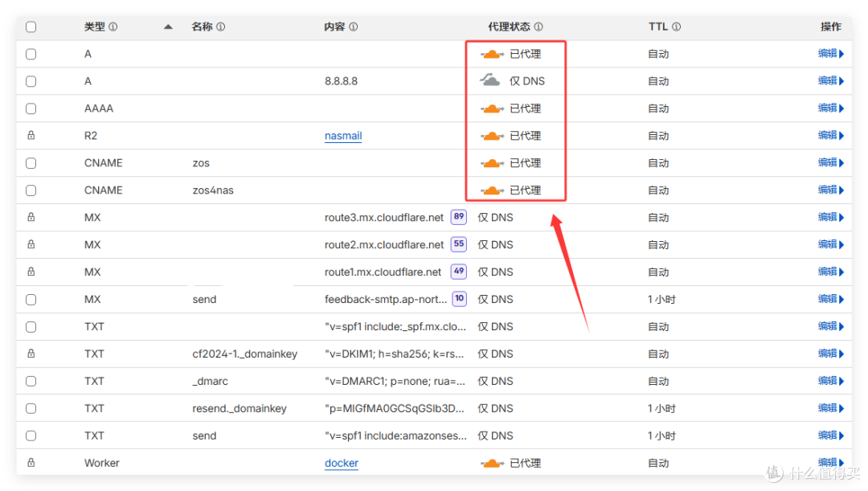Edit the resend._domainkey TXT record

tap(831, 408)
